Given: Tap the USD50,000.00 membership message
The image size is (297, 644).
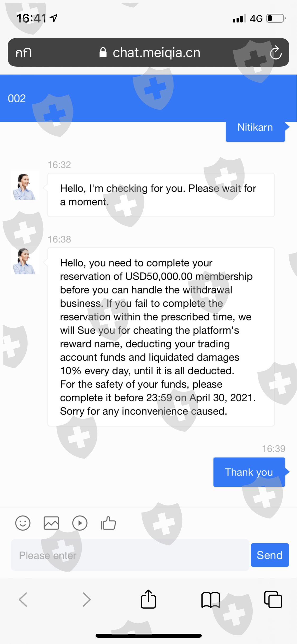Looking at the screenshot, I should tap(161, 337).
